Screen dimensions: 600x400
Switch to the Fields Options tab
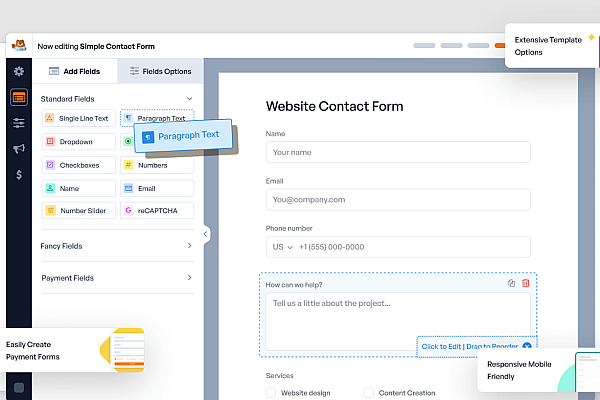tap(160, 71)
